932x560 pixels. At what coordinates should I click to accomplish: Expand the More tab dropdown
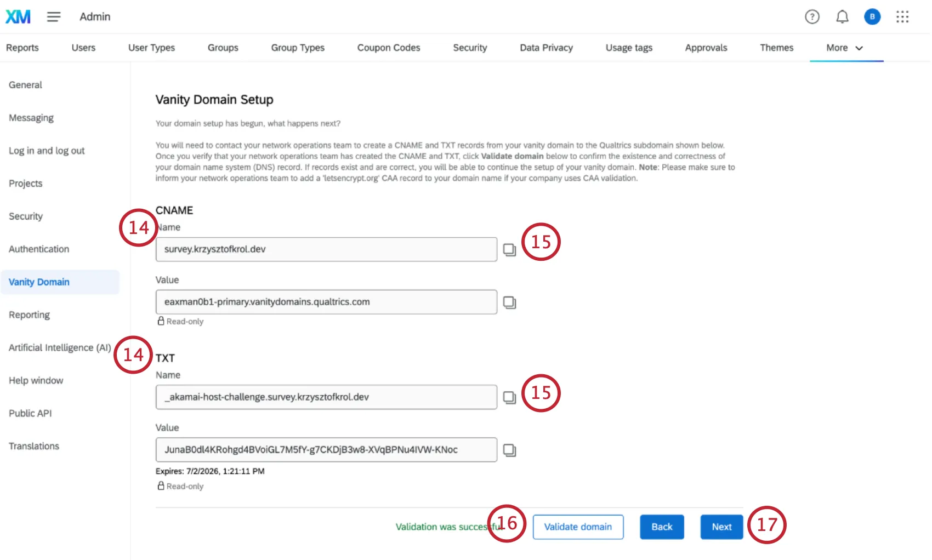pyautogui.click(x=845, y=48)
